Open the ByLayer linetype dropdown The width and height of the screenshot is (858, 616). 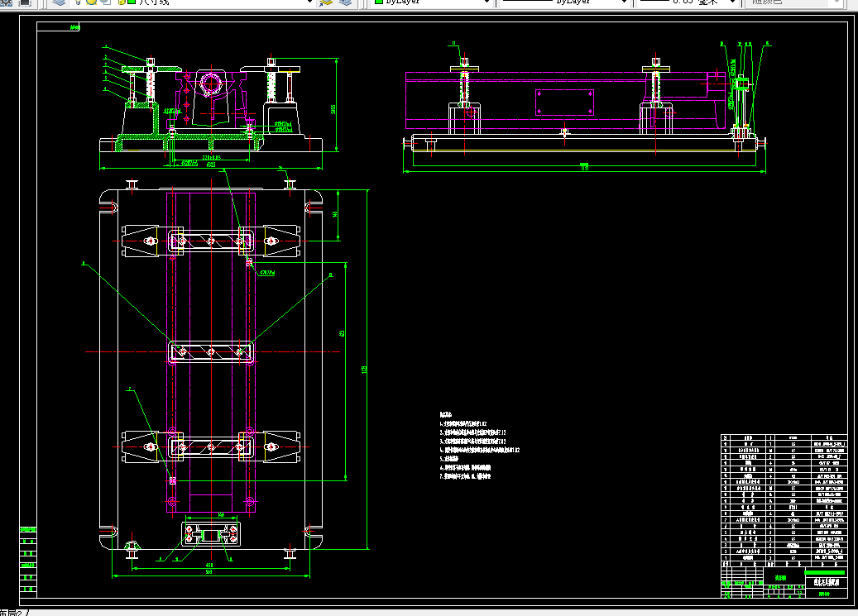(x=564, y=2)
